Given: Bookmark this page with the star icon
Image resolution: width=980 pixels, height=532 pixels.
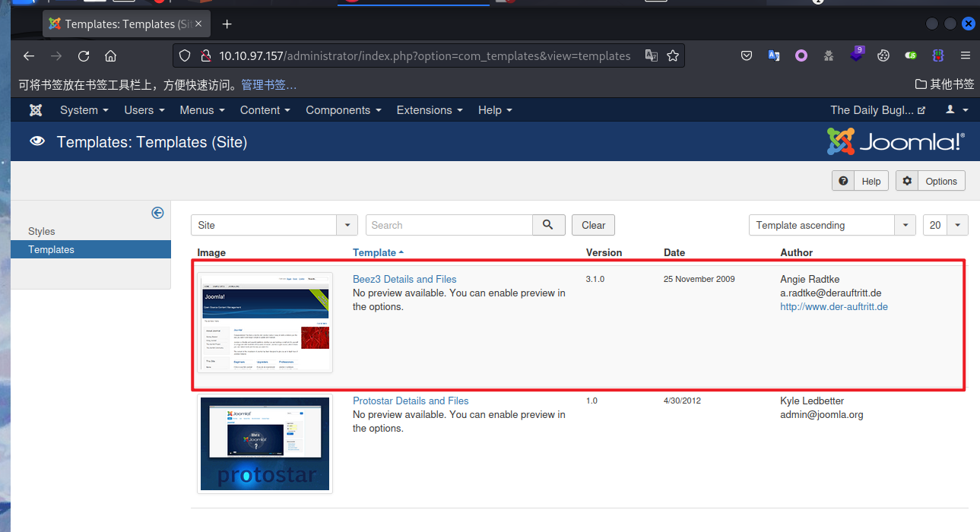Looking at the screenshot, I should tap(673, 55).
